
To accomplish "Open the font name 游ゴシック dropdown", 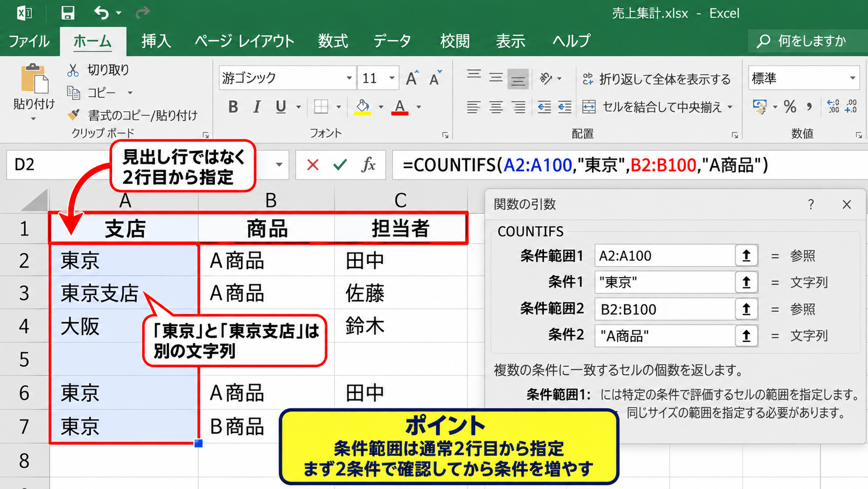I will [349, 78].
